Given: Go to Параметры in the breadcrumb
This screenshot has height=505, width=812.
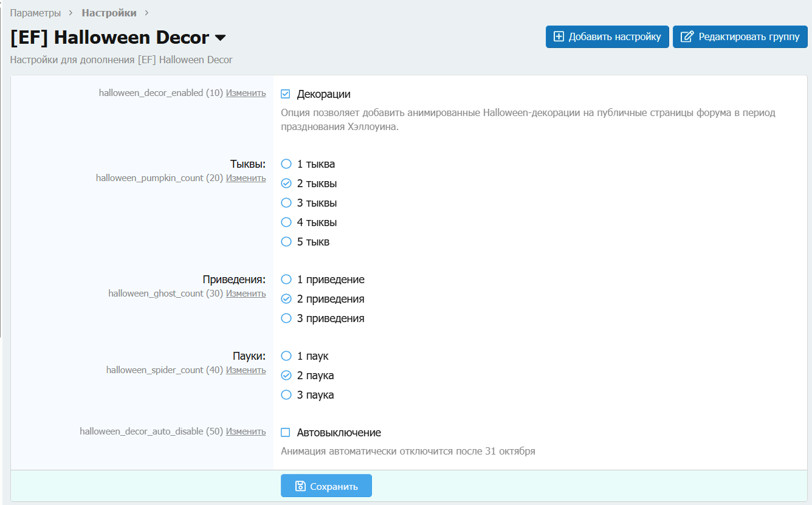Looking at the screenshot, I should point(35,13).
